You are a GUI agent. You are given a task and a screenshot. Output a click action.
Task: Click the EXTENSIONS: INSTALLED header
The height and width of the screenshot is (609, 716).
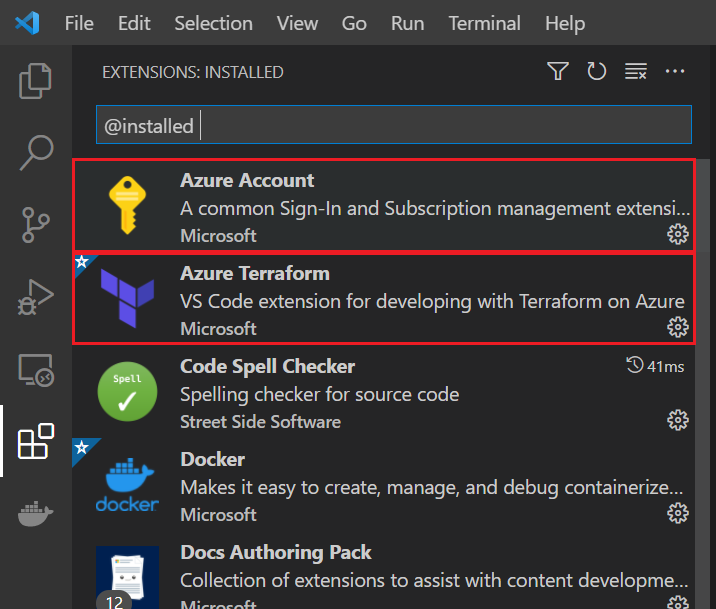(x=193, y=72)
